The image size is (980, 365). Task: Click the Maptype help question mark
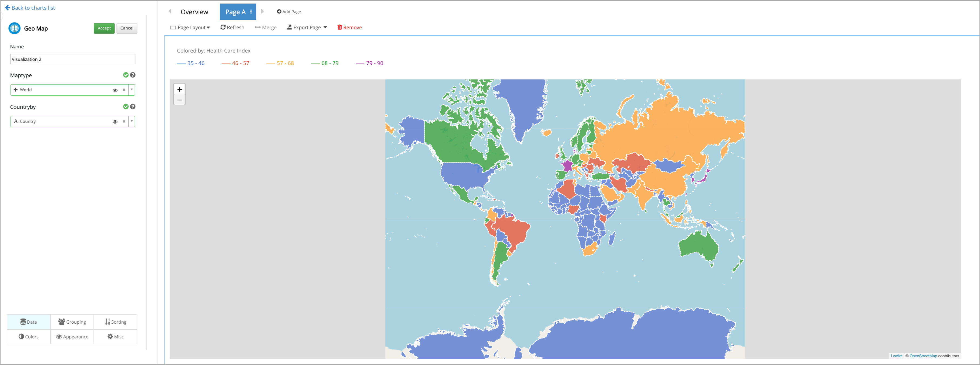[x=133, y=75]
